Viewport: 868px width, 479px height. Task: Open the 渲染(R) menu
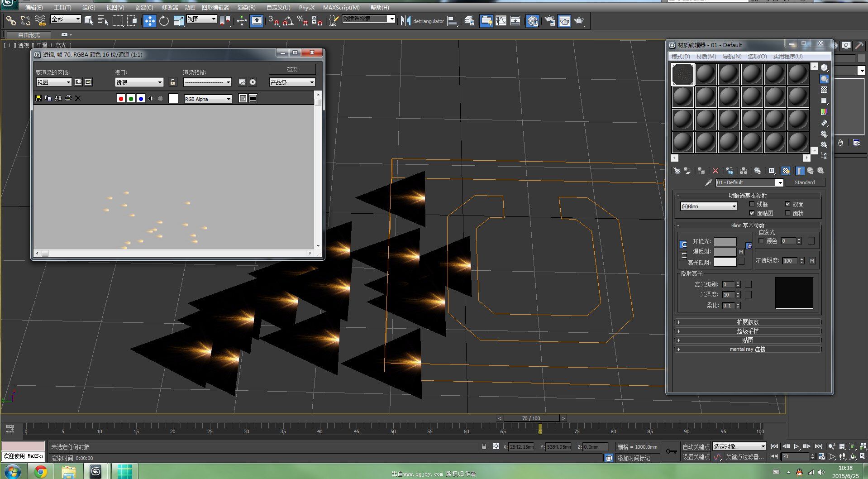(x=246, y=8)
